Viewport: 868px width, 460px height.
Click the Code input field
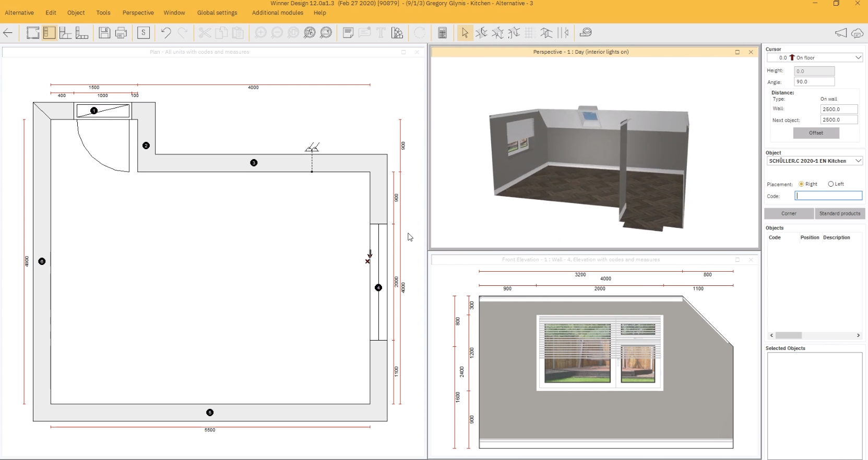point(828,196)
